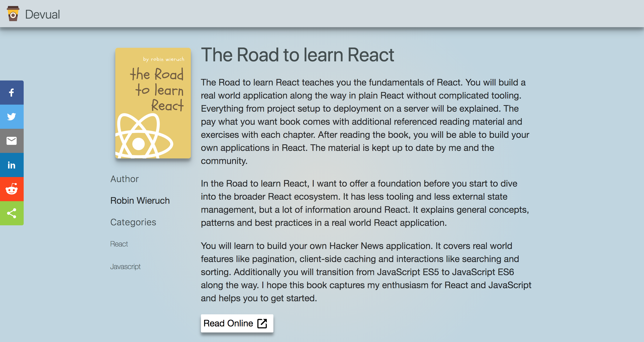
Task: Click the external link icon in Read Online
Action: (x=262, y=323)
